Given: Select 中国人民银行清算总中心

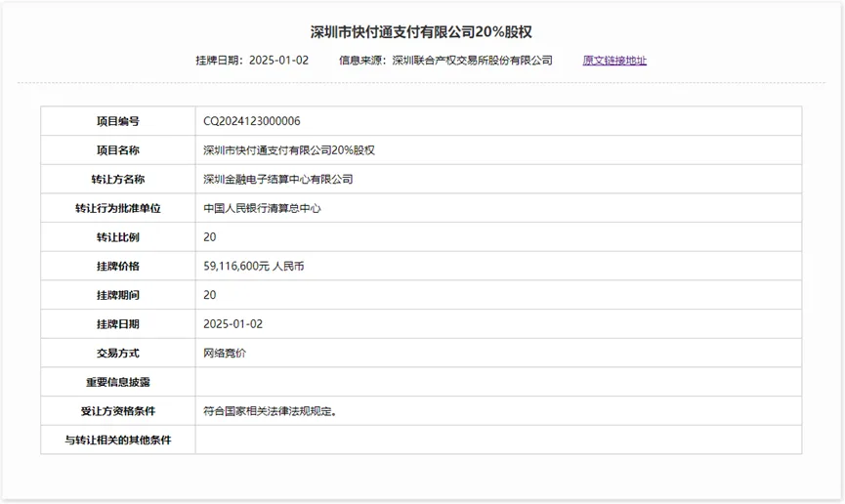Looking at the screenshot, I should 262,208.
